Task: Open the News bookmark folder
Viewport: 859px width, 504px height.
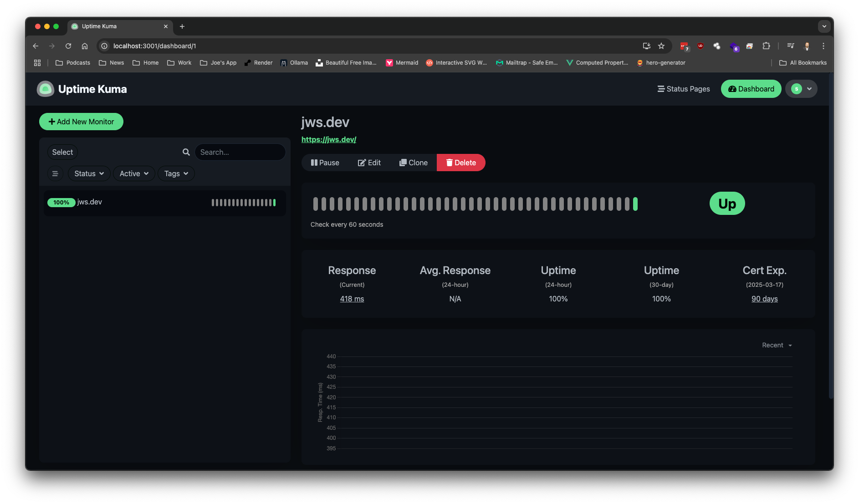Action: pos(112,63)
